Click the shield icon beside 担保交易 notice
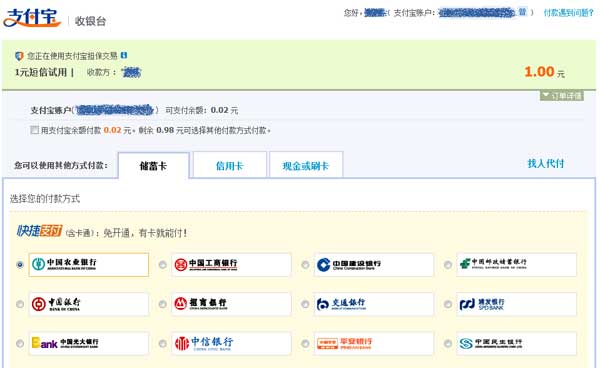Viewport: 600px width, 368px height. point(19,56)
